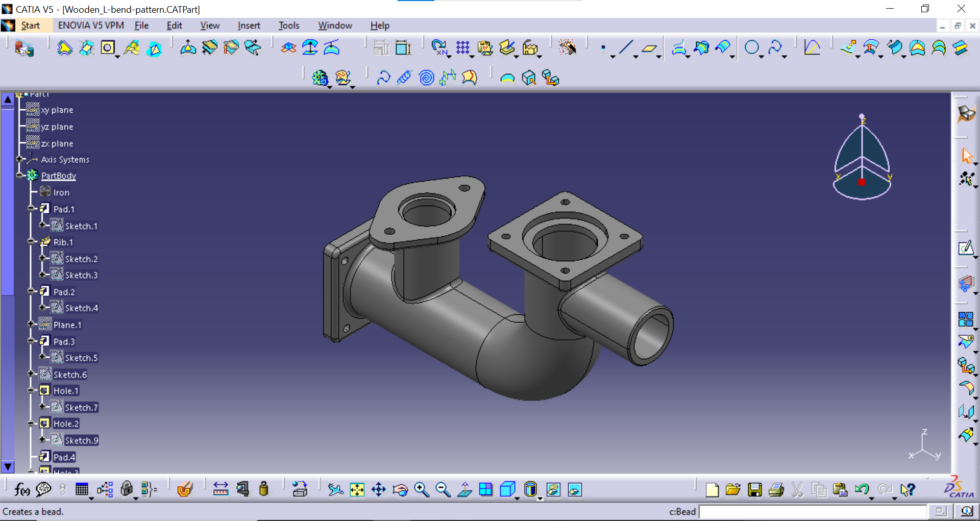
Task: Open the Start menu
Action: pyautogui.click(x=30, y=26)
